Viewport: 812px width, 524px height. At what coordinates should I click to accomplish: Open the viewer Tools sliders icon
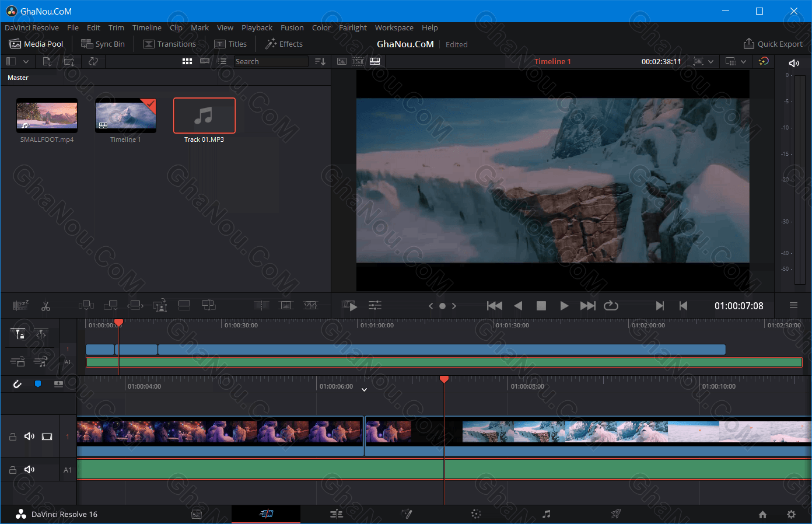pos(375,305)
